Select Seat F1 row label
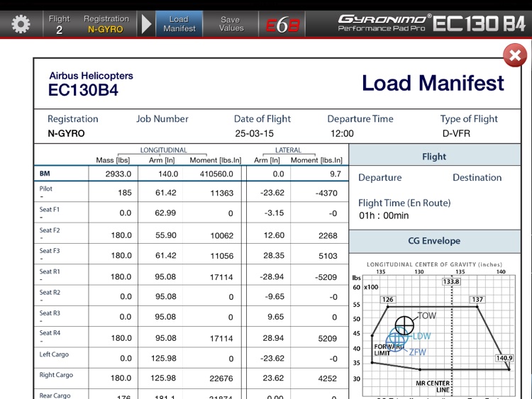This screenshot has height=399, width=532. [x=50, y=210]
